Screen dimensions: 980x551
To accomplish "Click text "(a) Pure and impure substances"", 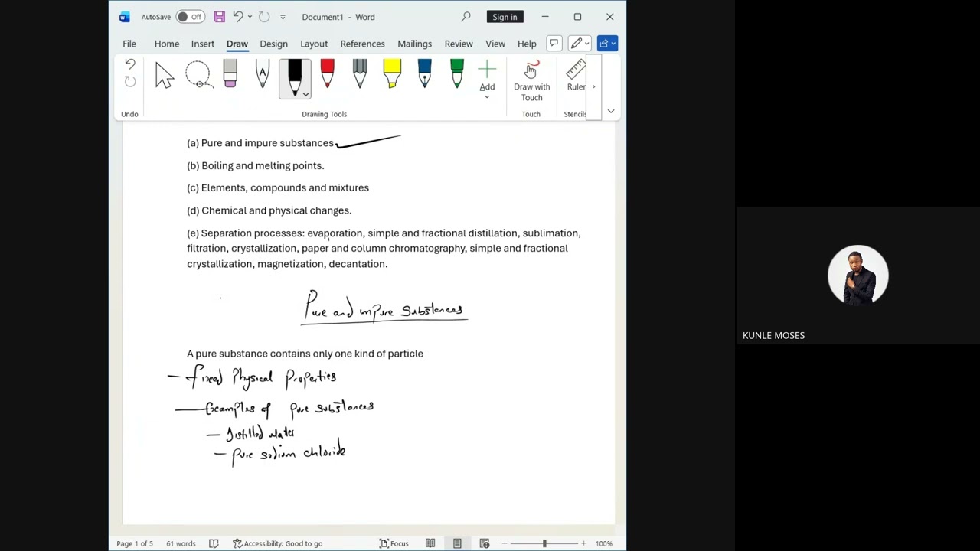I will click(260, 143).
